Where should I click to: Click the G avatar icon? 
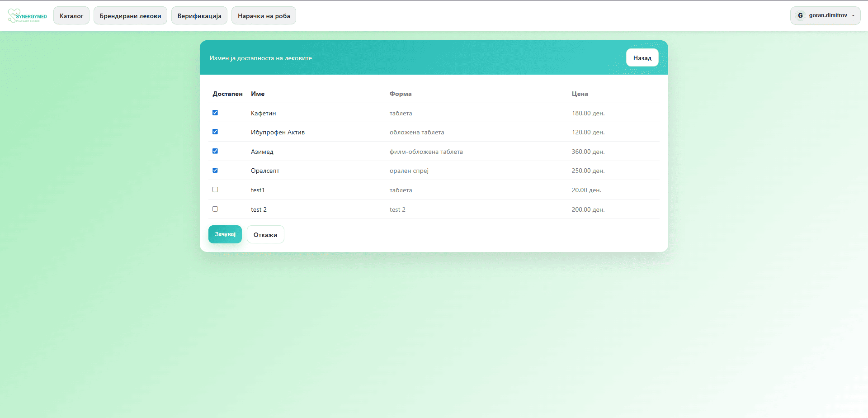pyautogui.click(x=800, y=15)
